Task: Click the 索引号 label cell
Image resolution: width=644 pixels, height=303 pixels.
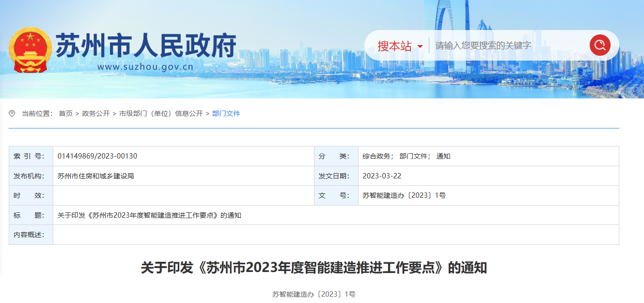Action: coord(31,156)
